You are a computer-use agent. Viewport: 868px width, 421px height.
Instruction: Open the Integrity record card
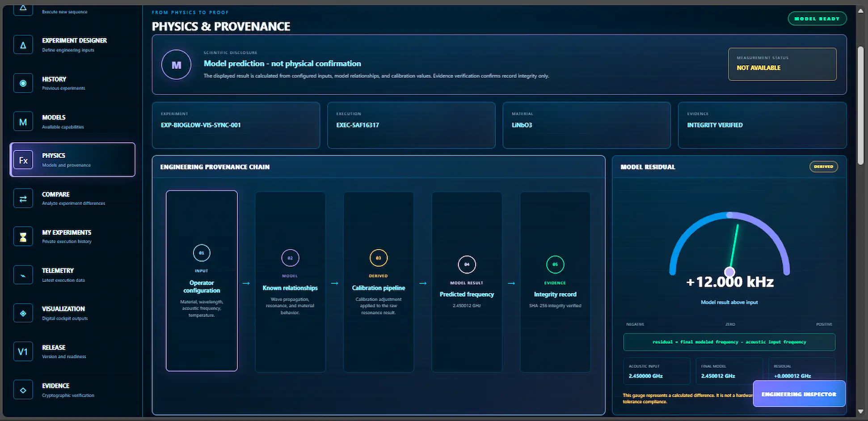coord(555,282)
